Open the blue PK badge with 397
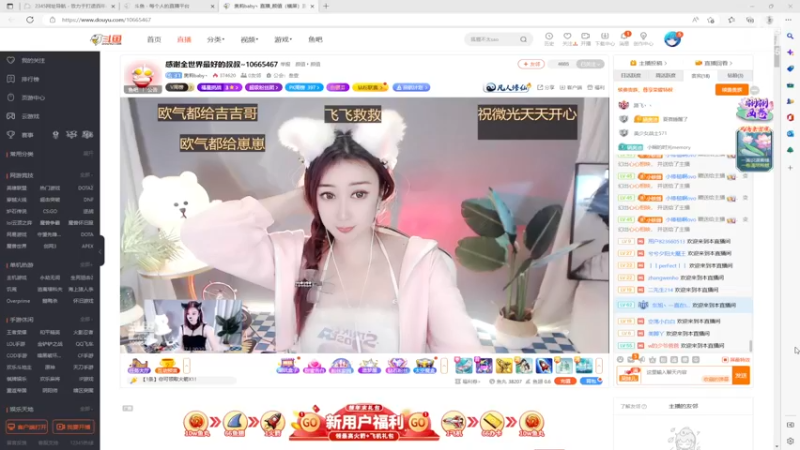 [304, 87]
